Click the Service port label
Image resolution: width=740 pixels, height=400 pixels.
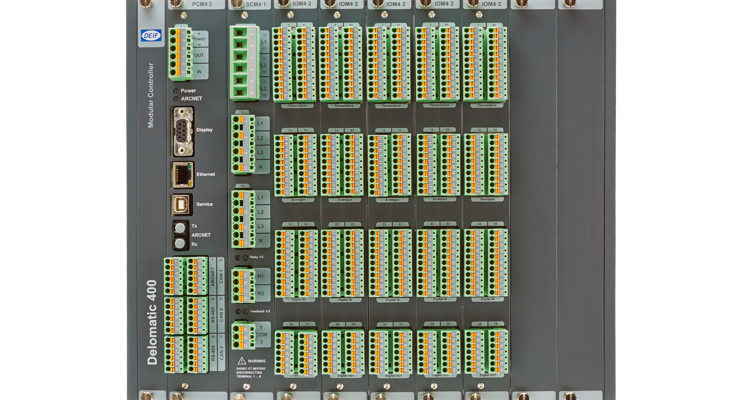tap(204, 204)
